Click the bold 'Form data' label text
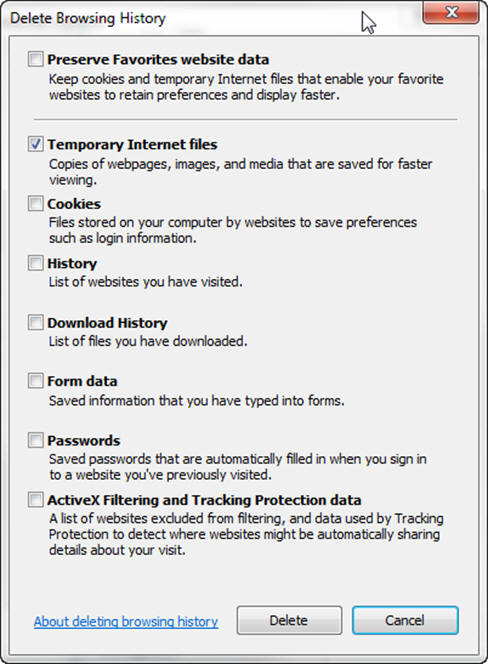Image resolution: width=488 pixels, height=664 pixels. 82,381
